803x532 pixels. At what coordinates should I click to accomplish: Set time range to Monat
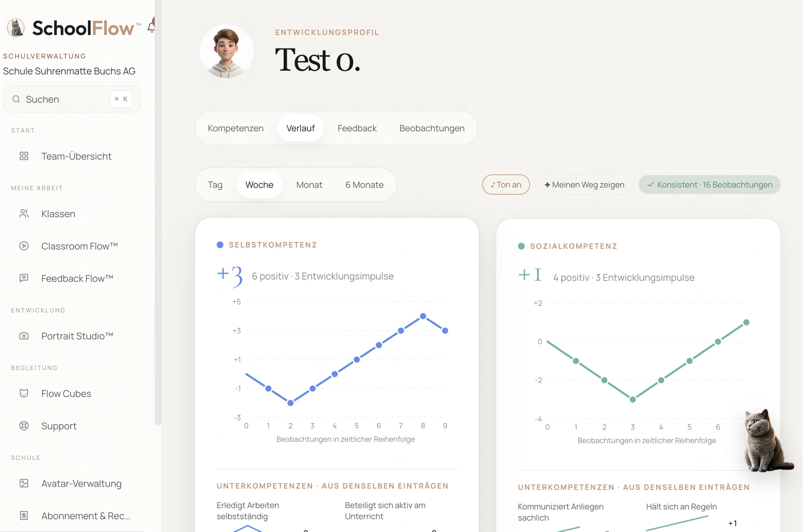click(309, 185)
